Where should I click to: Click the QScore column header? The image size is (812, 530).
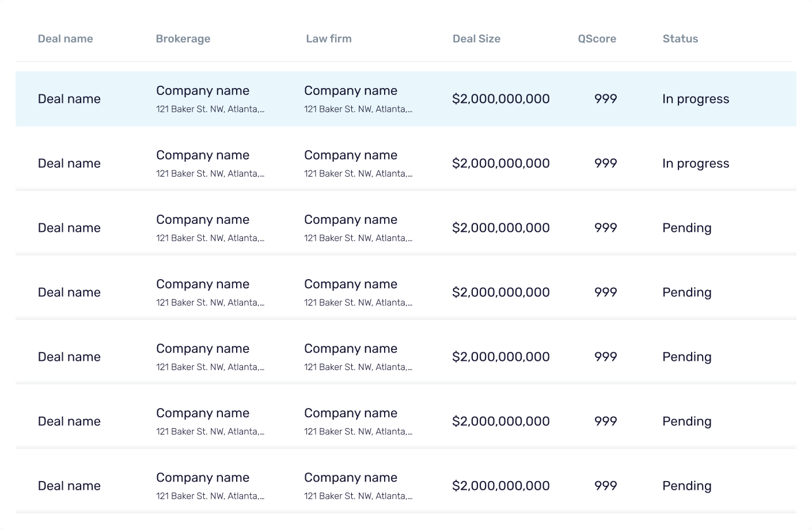point(597,39)
